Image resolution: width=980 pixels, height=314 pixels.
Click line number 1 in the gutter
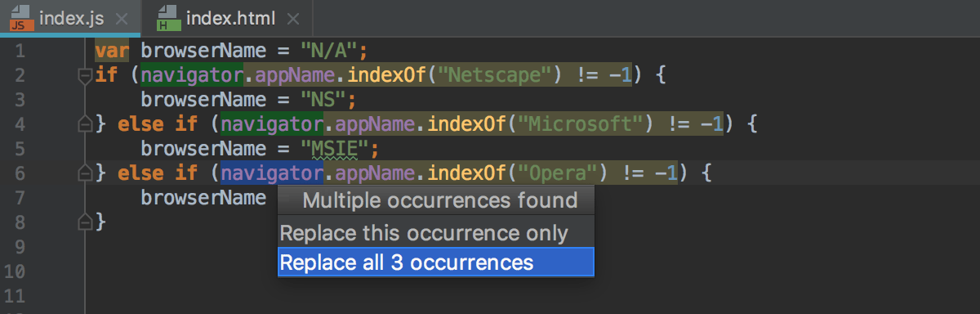[20, 52]
